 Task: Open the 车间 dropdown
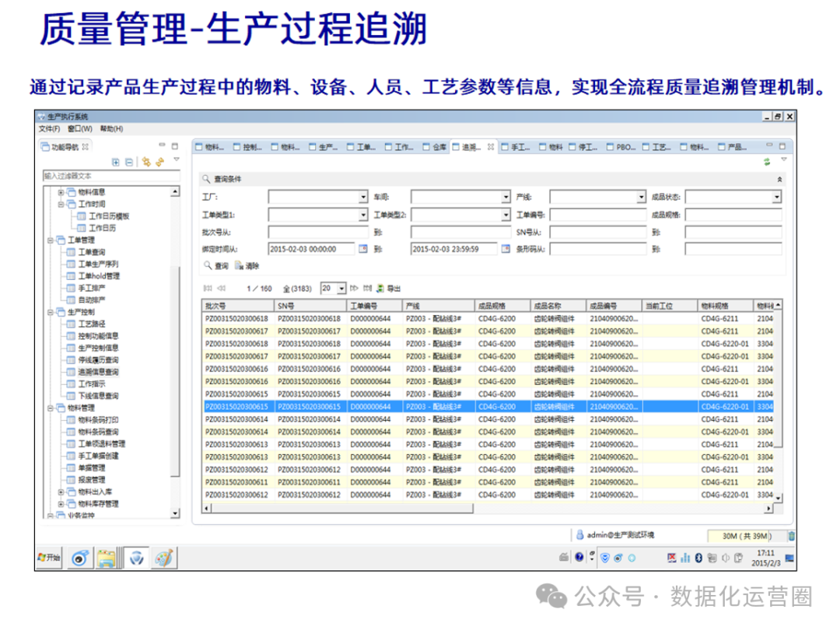(x=506, y=197)
